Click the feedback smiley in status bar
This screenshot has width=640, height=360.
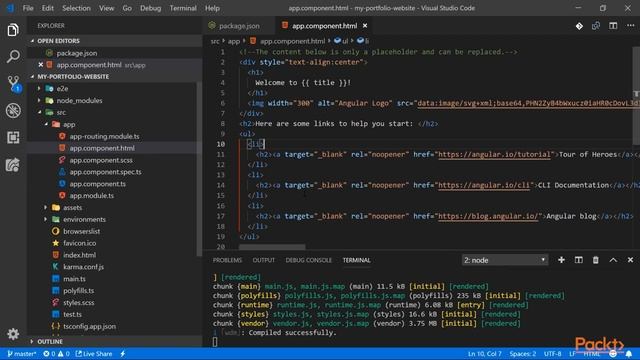tap(613, 354)
